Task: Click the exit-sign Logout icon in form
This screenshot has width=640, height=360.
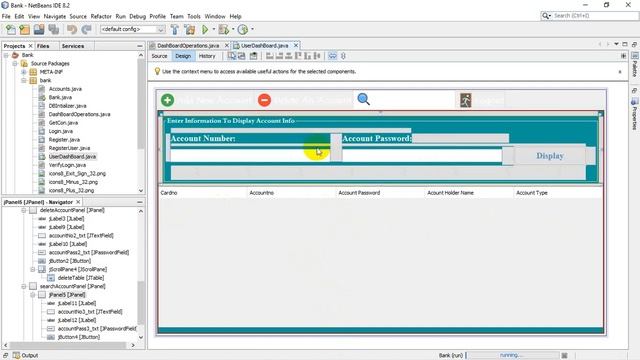Action: (x=466, y=100)
